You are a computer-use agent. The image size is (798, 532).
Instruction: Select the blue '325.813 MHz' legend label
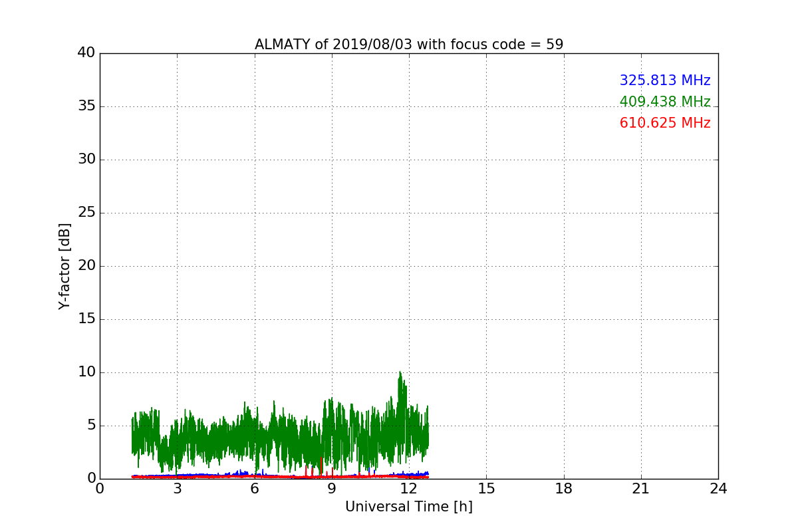tap(665, 80)
